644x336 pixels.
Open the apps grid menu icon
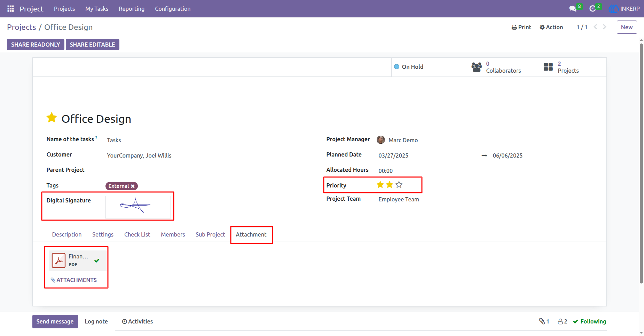[10, 9]
